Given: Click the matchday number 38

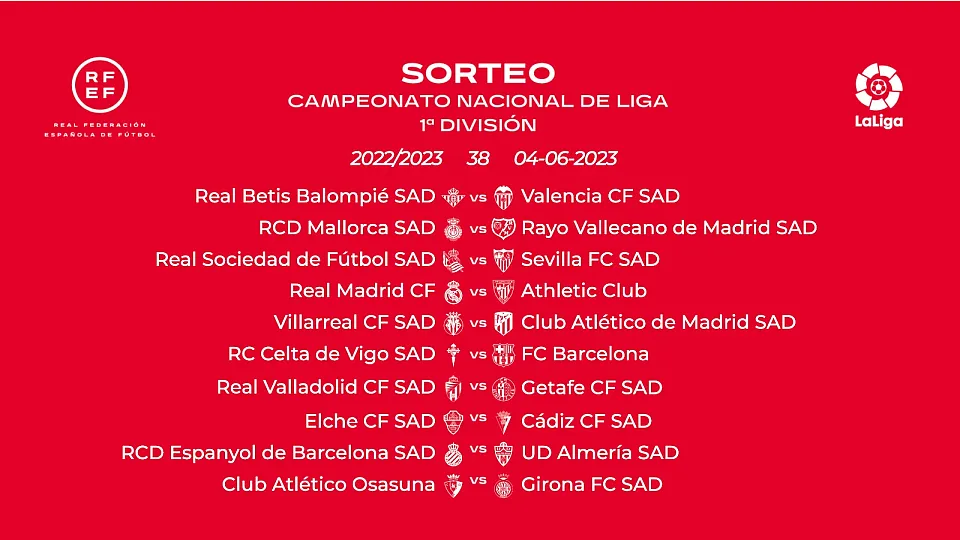Looking at the screenshot, I should coord(478,159).
